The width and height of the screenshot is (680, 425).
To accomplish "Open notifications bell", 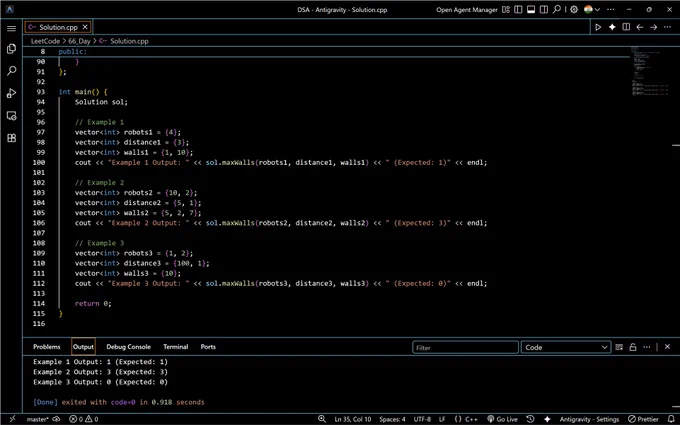I will pos(671,419).
